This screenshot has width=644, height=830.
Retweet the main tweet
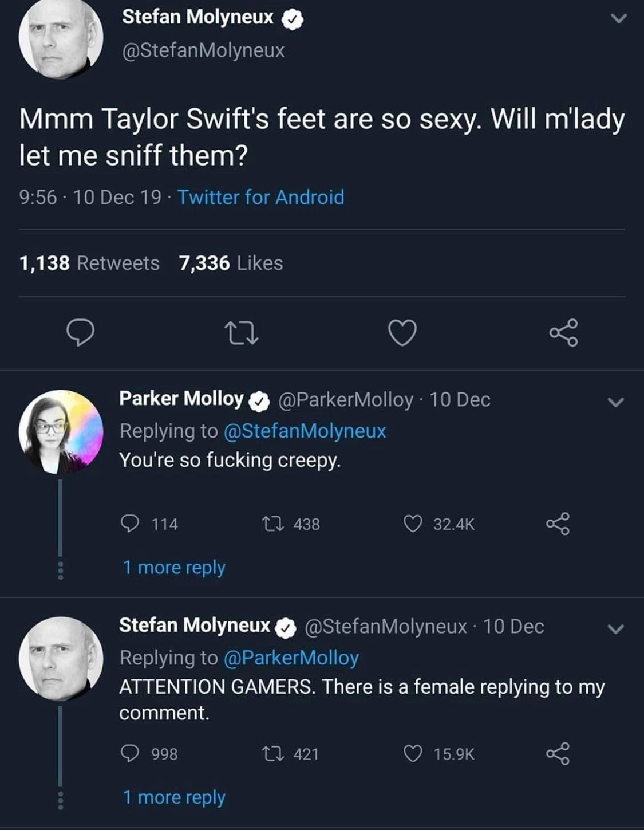click(x=241, y=333)
